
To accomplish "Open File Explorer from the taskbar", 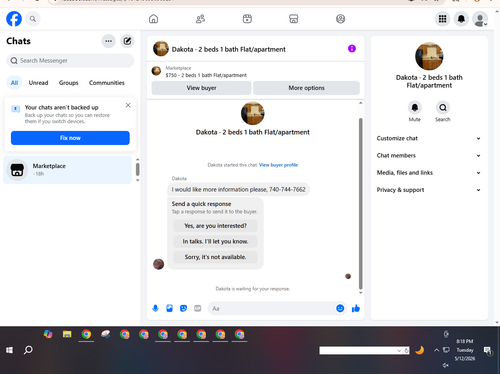I will point(67,334).
